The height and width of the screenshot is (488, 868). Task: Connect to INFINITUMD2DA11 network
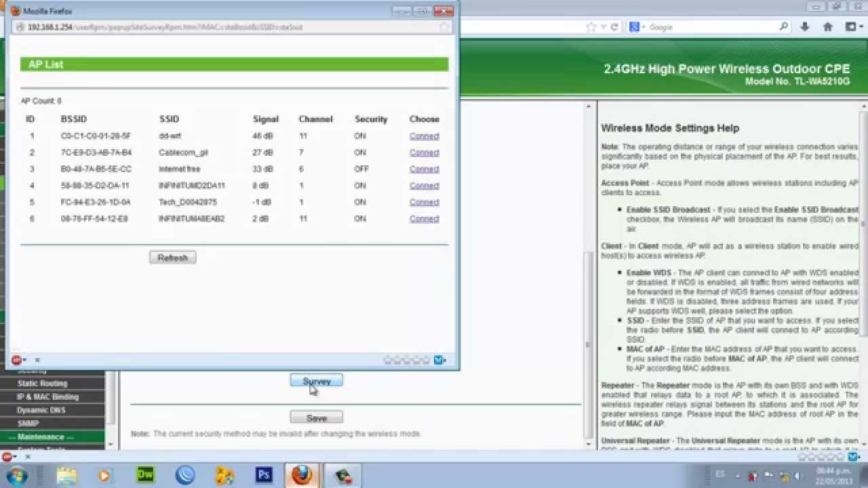point(424,186)
